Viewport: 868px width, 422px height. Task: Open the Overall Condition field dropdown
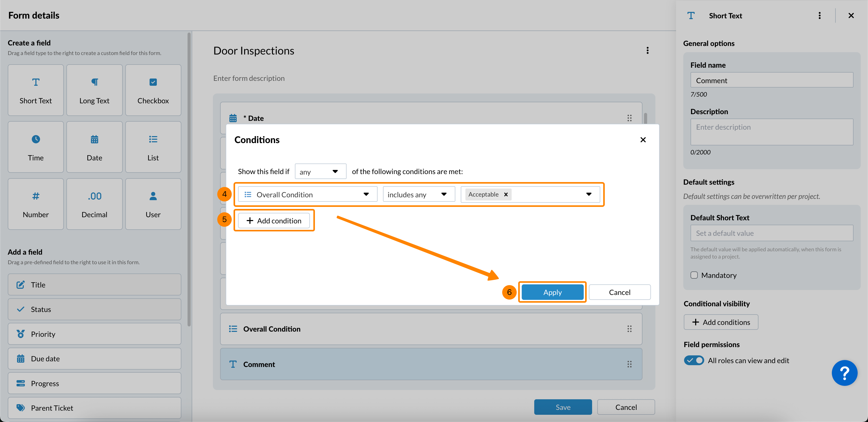coord(307,195)
